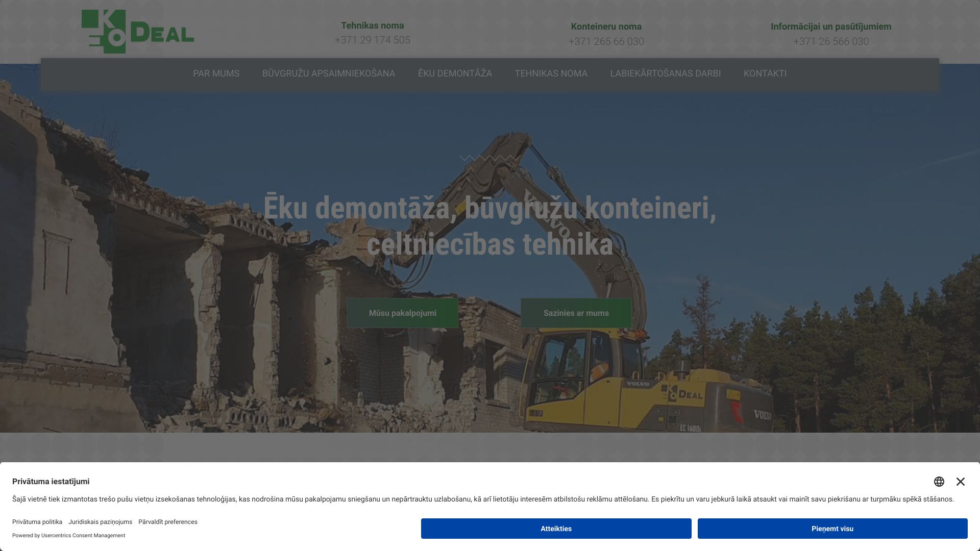Open language selector globe icon
The height and width of the screenshot is (551, 980).
939,482
